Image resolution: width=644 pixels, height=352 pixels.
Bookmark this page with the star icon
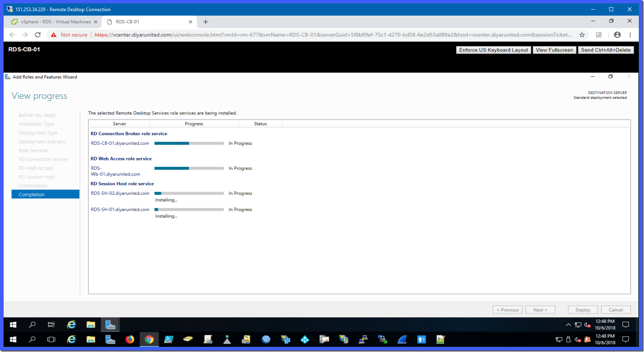(582, 35)
